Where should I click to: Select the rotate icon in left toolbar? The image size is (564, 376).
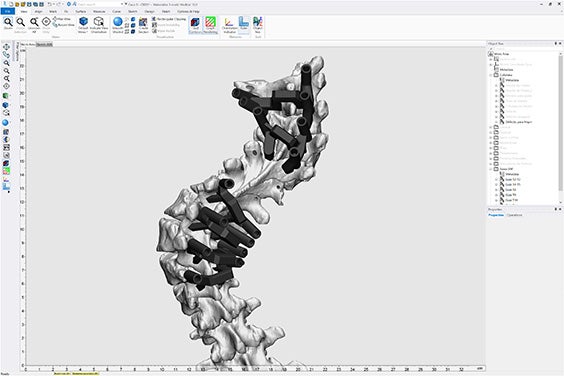pyautogui.click(x=6, y=55)
